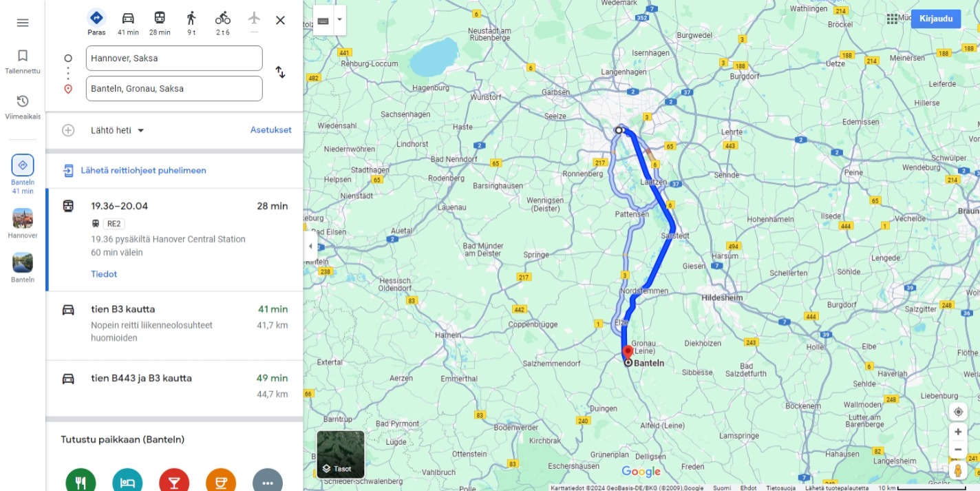The width and height of the screenshot is (980, 491).
Task: Open Tallennettu saved places
Action: click(23, 61)
